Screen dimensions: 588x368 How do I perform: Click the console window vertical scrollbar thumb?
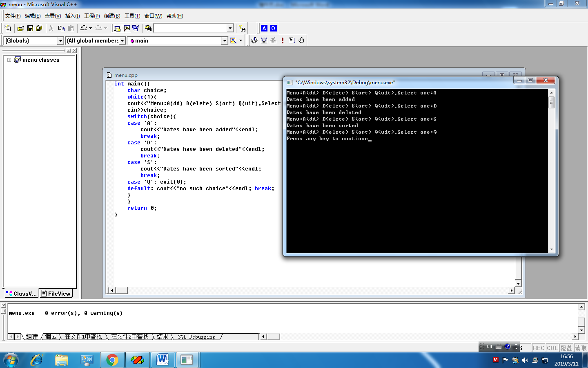tap(551, 103)
